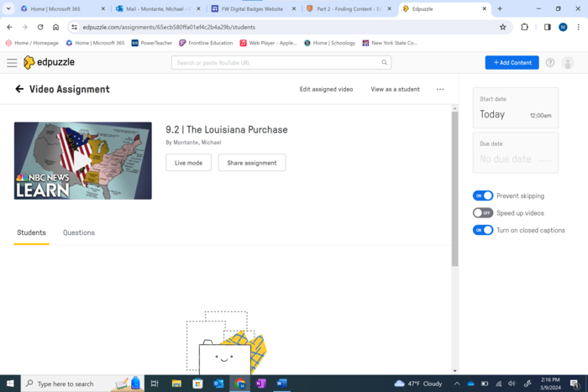Image resolution: width=588 pixels, height=392 pixels.
Task: Select the Students tab
Action: 32,233
